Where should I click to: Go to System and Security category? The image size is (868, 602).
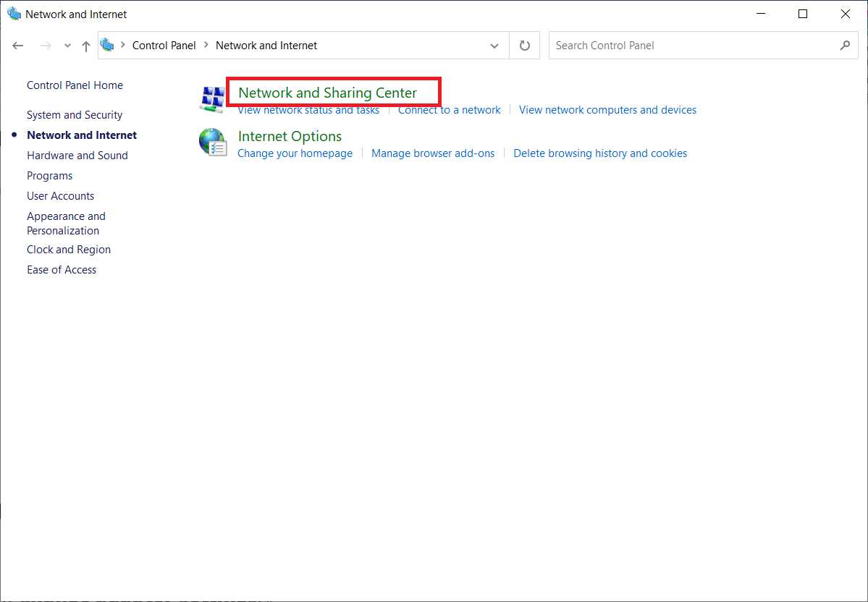click(x=75, y=115)
